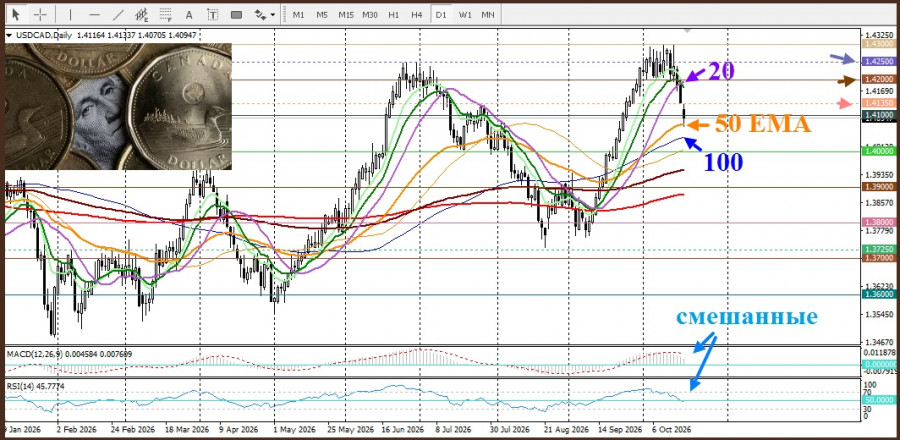This screenshot has height=440, width=900.
Task: Click the 1.41350 price level label
Action: coord(879,103)
